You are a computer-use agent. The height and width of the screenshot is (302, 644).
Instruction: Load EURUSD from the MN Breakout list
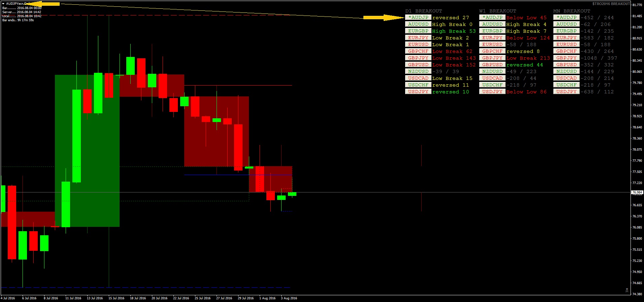click(566, 44)
